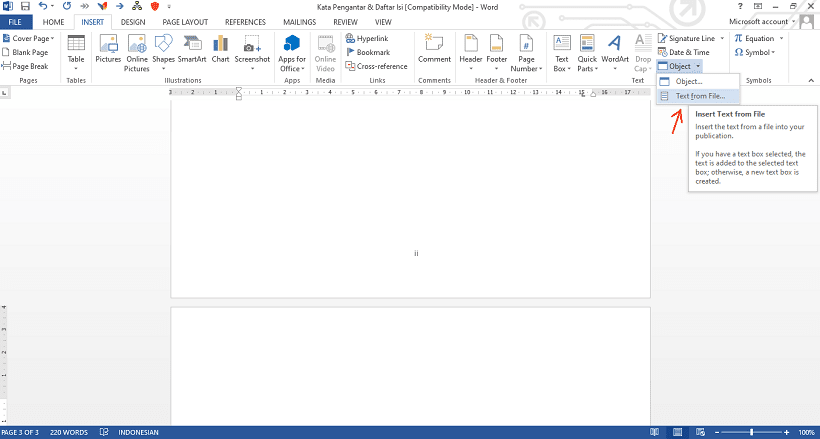This screenshot has width=820, height=439.
Task: Collapse the ribbon with the chevron
Action: coord(811,80)
